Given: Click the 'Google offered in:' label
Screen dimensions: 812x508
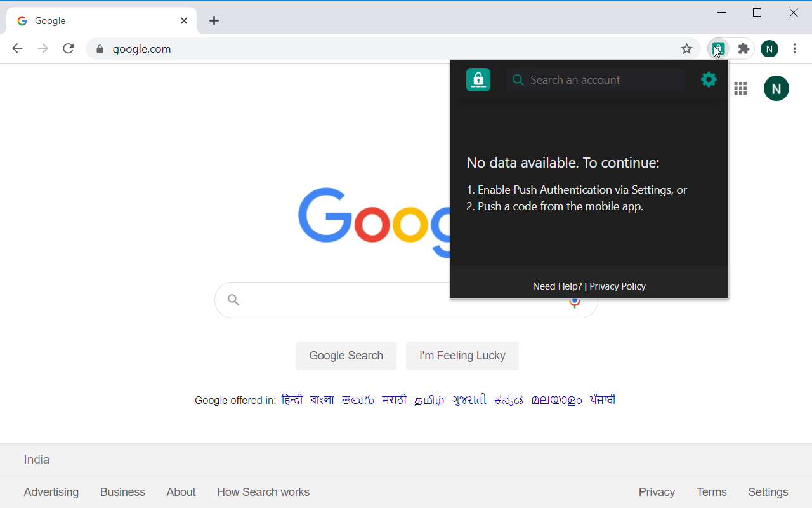Looking at the screenshot, I should pyautogui.click(x=235, y=401).
